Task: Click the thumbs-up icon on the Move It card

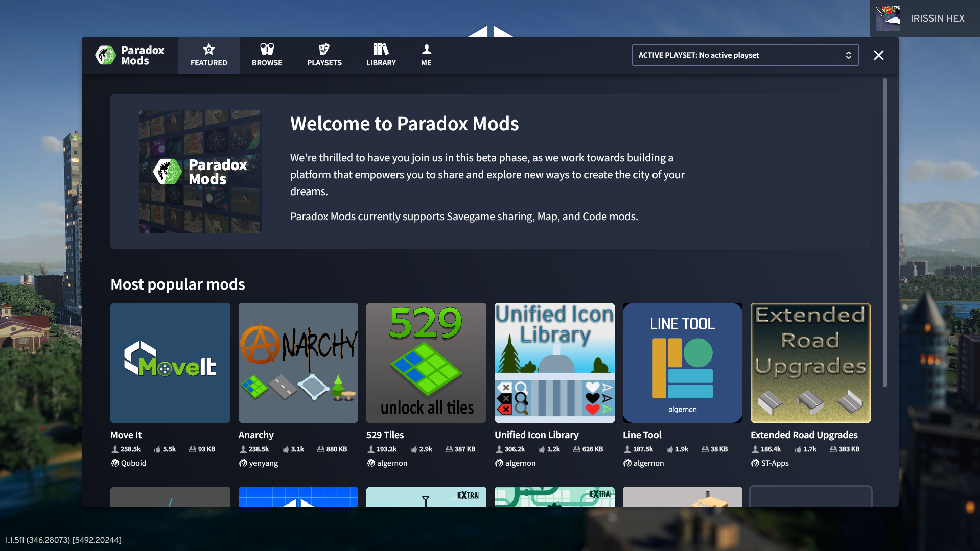Action: point(156,449)
